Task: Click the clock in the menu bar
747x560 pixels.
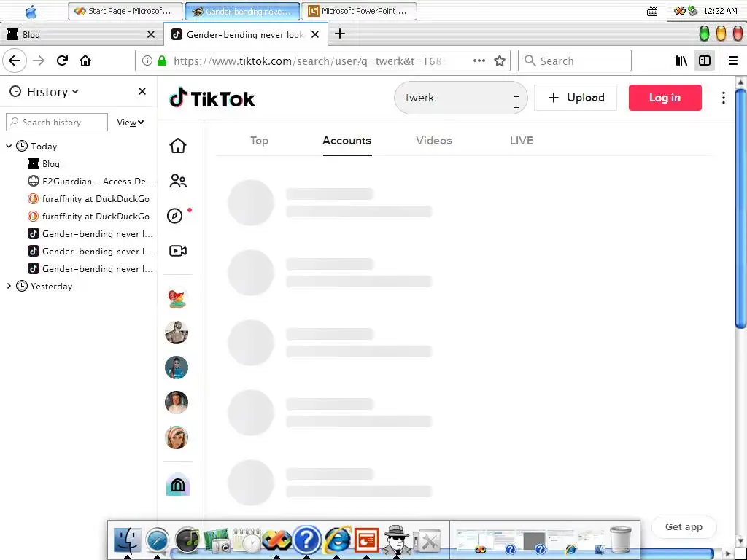Action: pyautogui.click(x=720, y=11)
